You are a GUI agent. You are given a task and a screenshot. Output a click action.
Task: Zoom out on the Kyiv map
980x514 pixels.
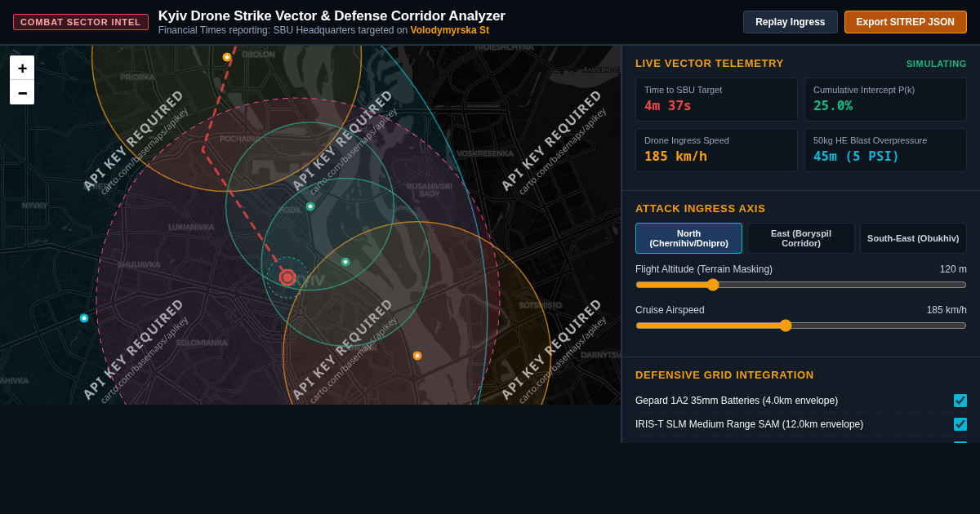pyautogui.click(x=22, y=92)
